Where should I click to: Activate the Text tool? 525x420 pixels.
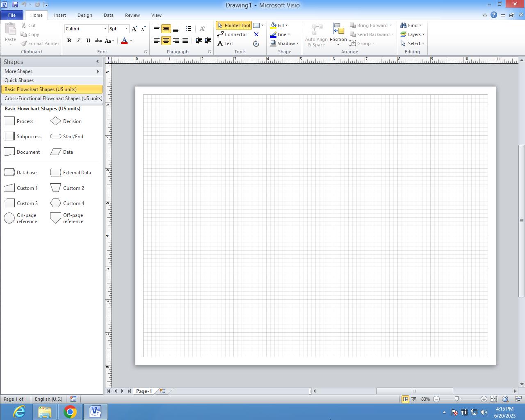click(225, 43)
